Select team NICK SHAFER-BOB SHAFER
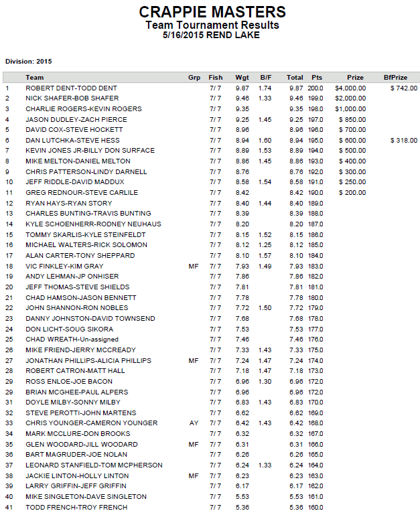Image resolution: width=420 pixels, height=515 pixels. point(72,98)
